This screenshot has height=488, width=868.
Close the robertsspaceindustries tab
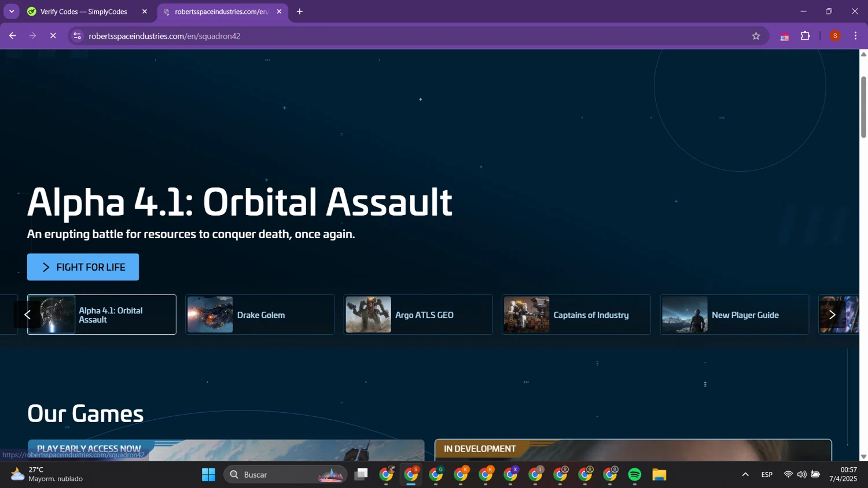click(x=279, y=12)
